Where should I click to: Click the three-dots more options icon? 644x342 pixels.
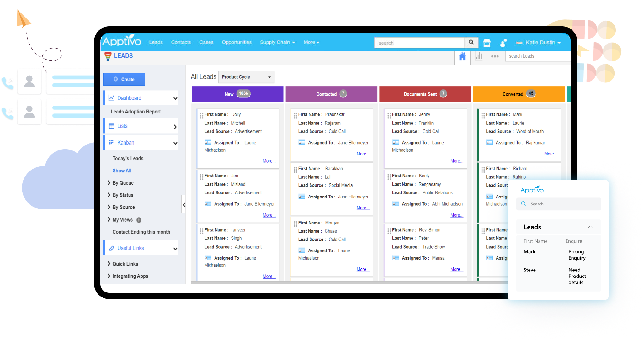click(495, 56)
